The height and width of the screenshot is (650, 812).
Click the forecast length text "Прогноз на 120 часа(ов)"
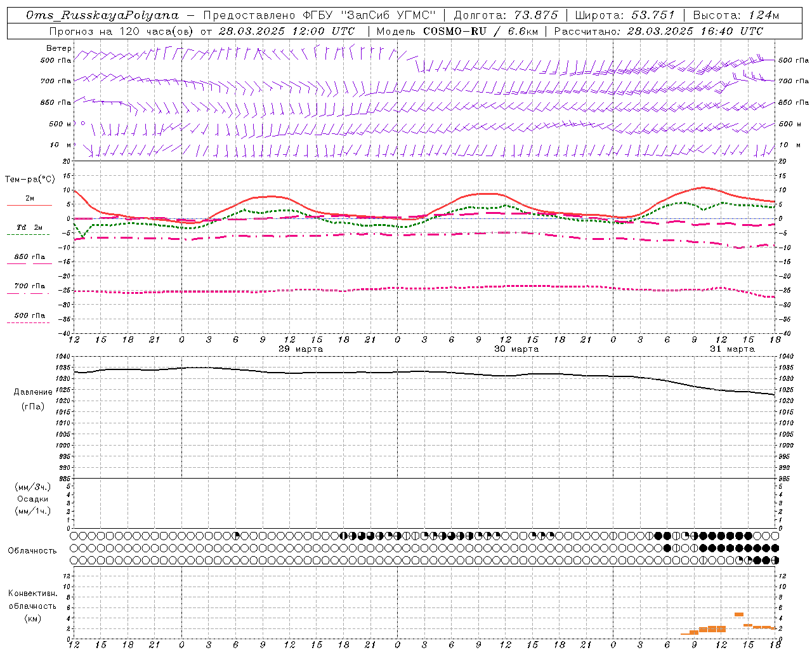(x=122, y=31)
